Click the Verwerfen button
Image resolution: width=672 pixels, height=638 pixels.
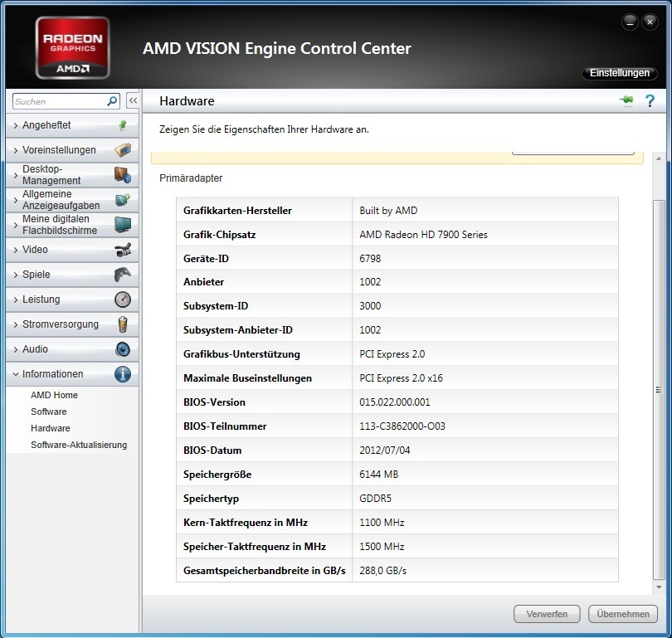coord(547,614)
